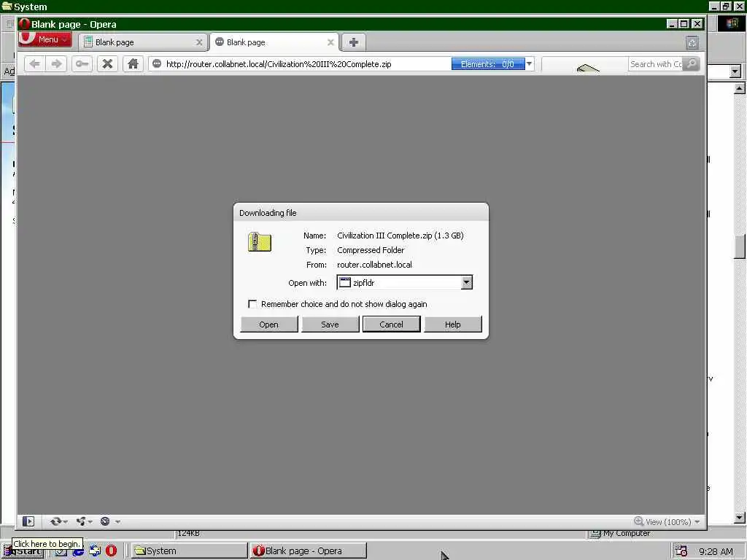
Task: Click the Compressed Folder type text
Action: [x=371, y=250]
